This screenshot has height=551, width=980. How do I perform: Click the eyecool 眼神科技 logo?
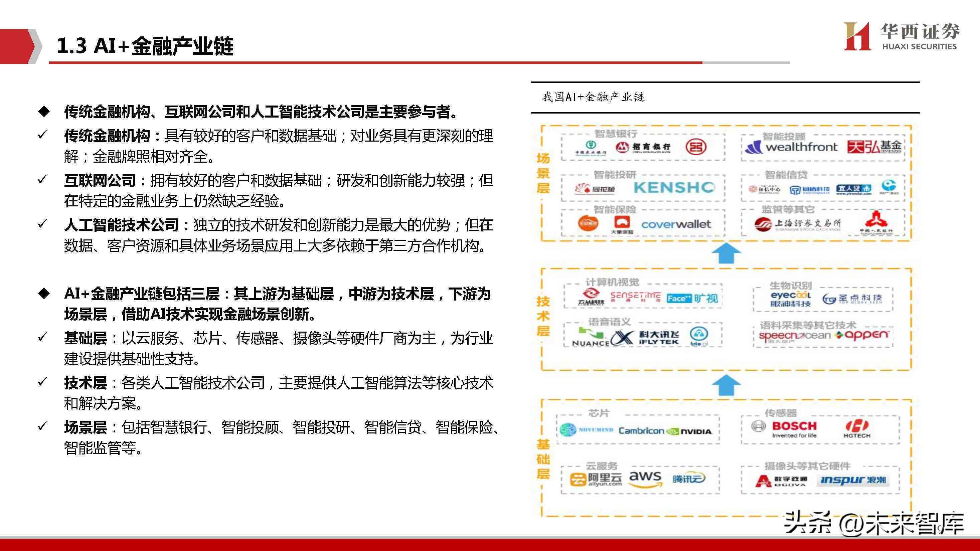(x=791, y=299)
